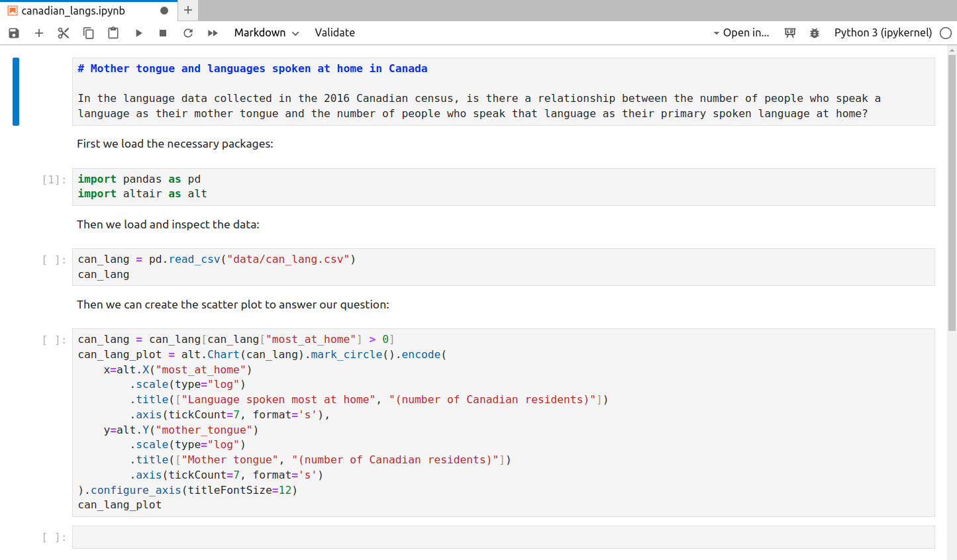Click the scrollbar up arrow
The height and width of the screenshot is (560, 957).
pyautogui.click(x=952, y=50)
